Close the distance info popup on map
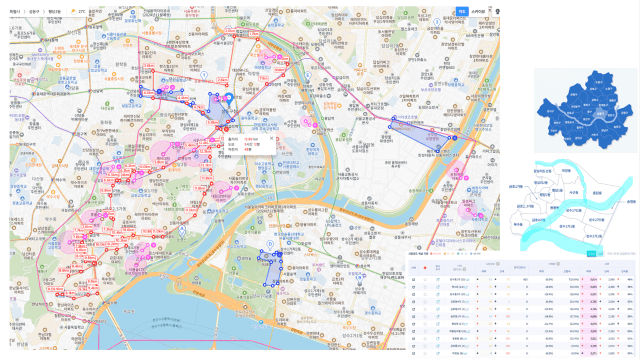Image resolution: width=640 pixels, height=360 pixels. tap(271, 138)
